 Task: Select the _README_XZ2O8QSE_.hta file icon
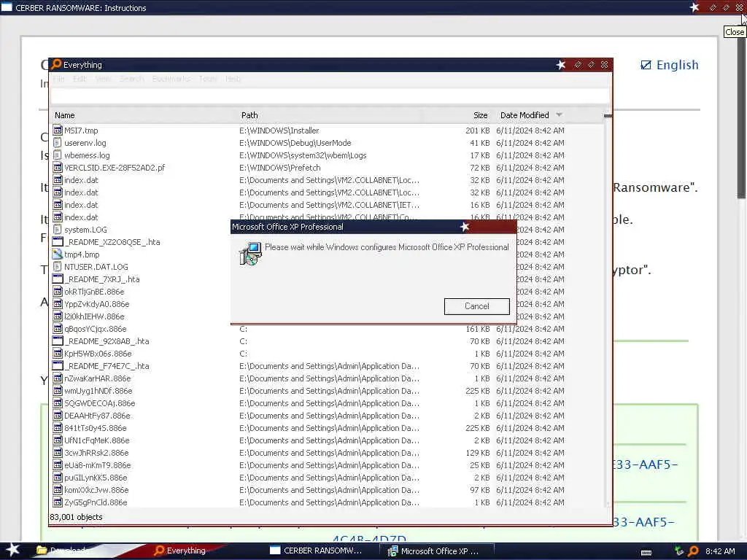click(x=58, y=241)
